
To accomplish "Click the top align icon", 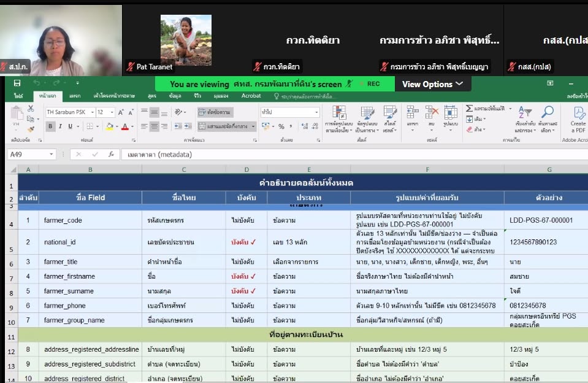I will tap(144, 112).
